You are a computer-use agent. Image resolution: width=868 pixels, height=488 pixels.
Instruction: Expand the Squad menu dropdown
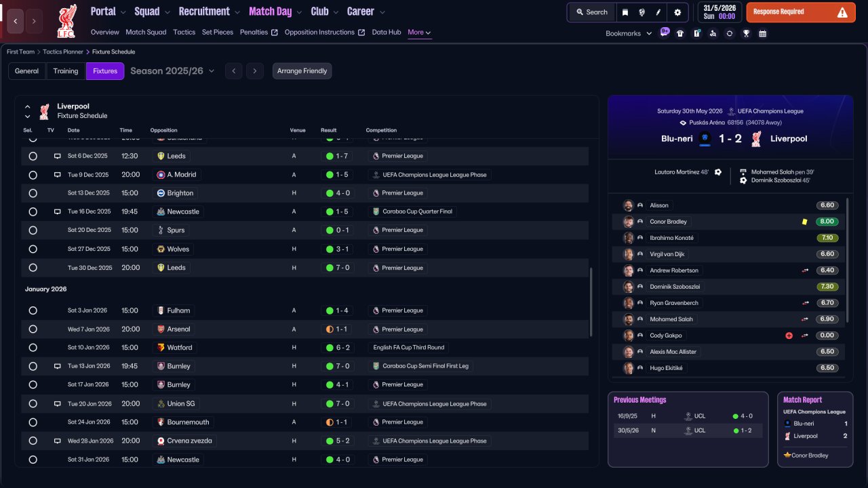pos(167,12)
